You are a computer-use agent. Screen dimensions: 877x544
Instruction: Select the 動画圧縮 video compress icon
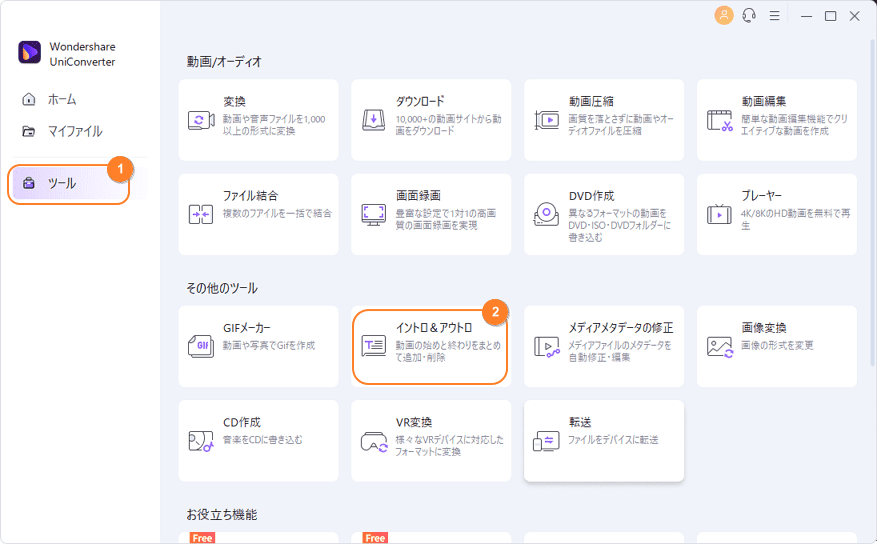coord(547,120)
